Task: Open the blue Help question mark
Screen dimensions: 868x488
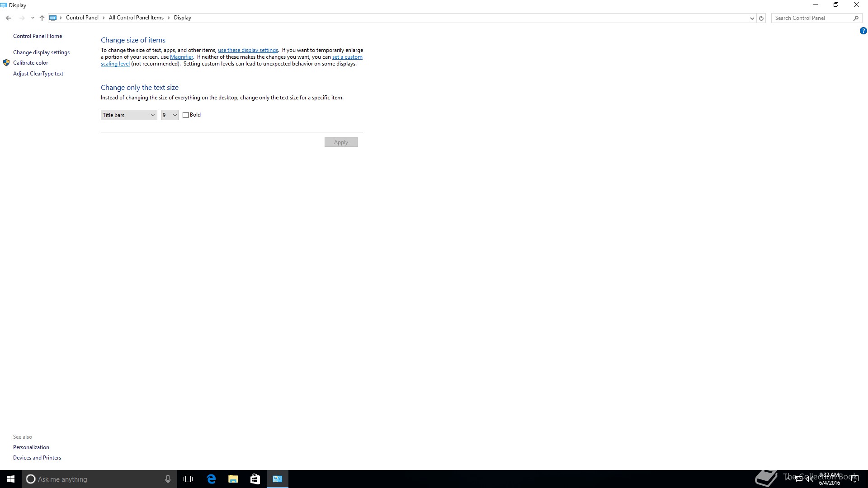Action: [863, 31]
